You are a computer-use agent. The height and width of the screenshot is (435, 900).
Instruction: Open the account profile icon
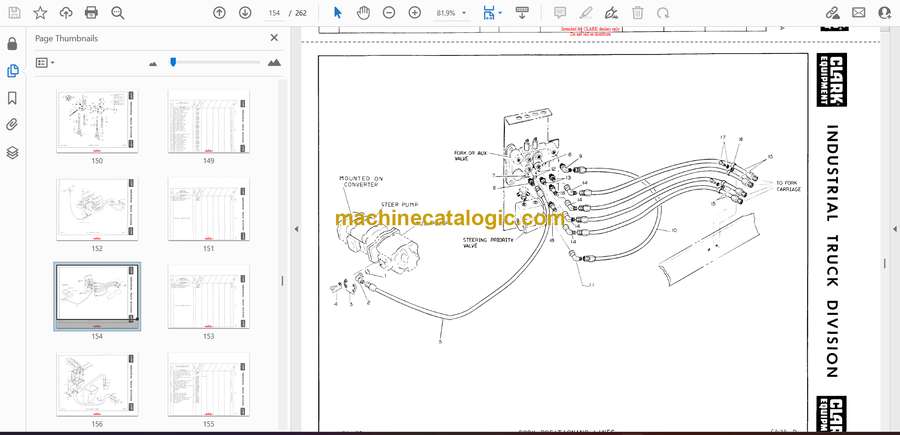coord(885,13)
